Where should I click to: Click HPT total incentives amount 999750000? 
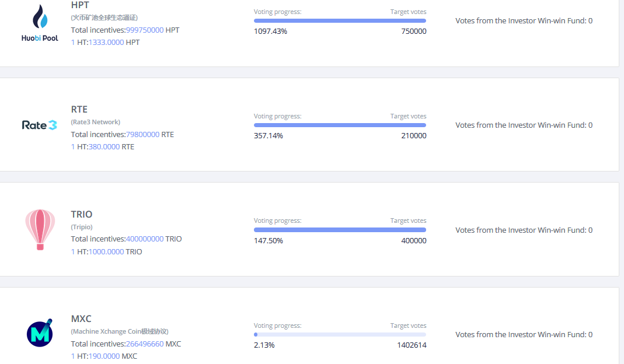(145, 30)
